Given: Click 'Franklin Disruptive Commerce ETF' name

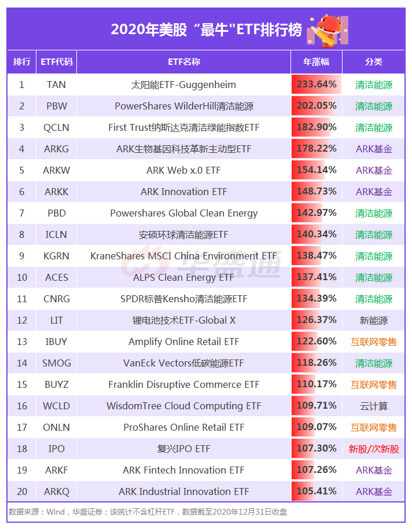Looking at the screenshot, I should click(184, 384).
